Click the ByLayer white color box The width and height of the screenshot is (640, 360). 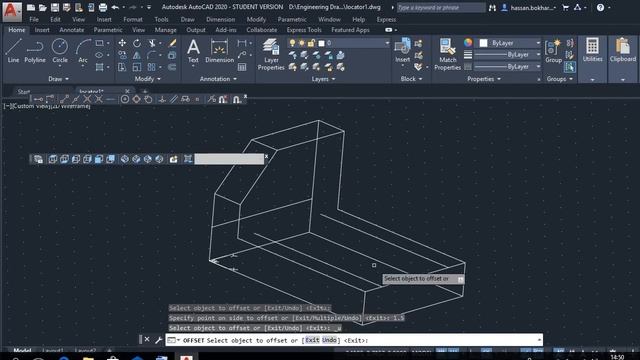[484, 43]
